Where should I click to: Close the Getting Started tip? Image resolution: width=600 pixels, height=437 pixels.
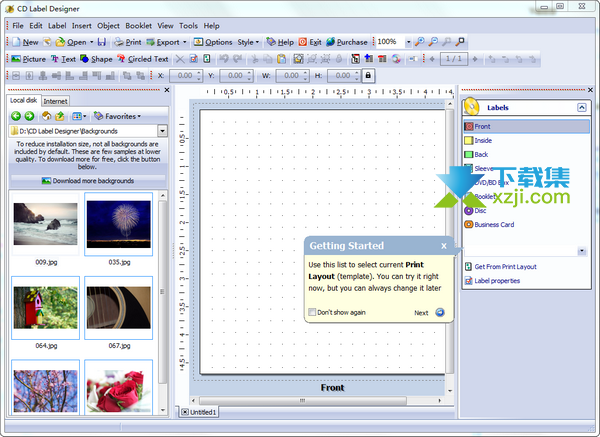[x=443, y=246]
